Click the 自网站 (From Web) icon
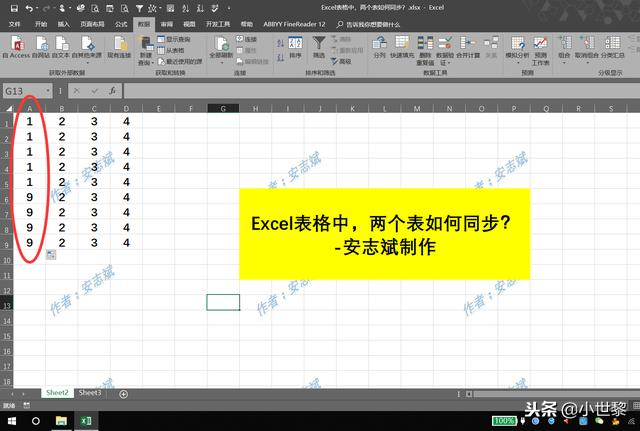This screenshot has height=431, width=640. pos(41,47)
